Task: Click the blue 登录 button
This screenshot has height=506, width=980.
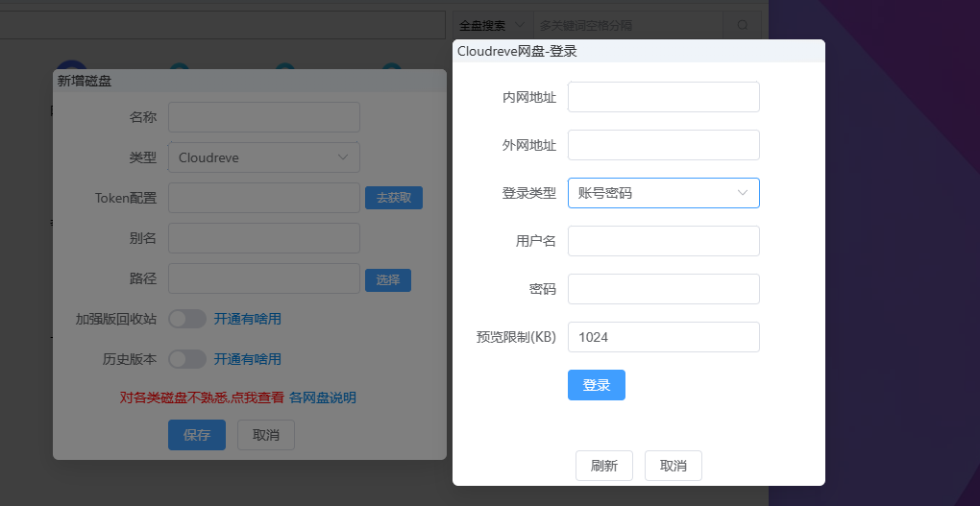Action: [x=597, y=385]
